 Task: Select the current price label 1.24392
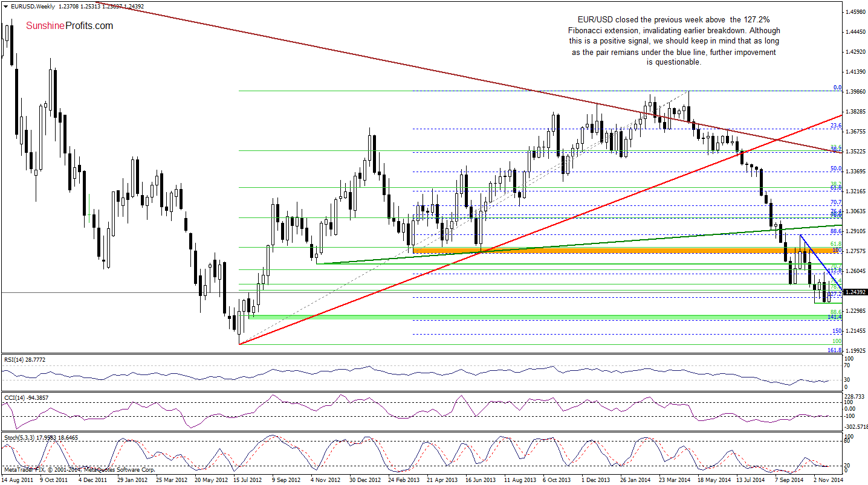(x=855, y=292)
